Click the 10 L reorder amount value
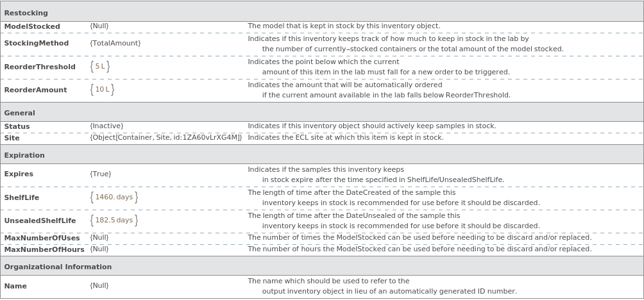Screen dimensions: 644x300 102,90
